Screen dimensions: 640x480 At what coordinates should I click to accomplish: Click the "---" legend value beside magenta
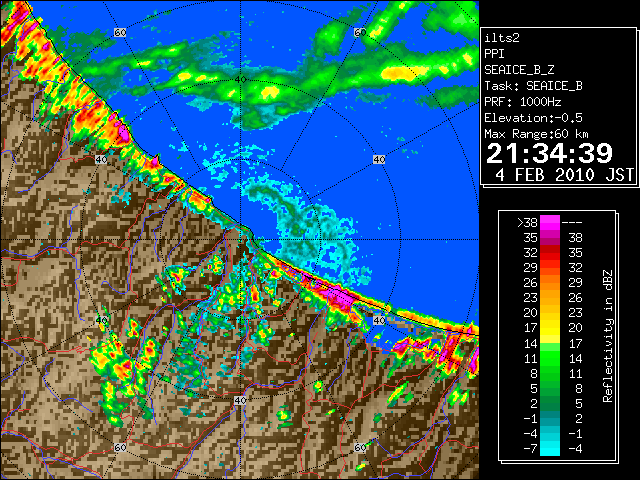(572, 223)
